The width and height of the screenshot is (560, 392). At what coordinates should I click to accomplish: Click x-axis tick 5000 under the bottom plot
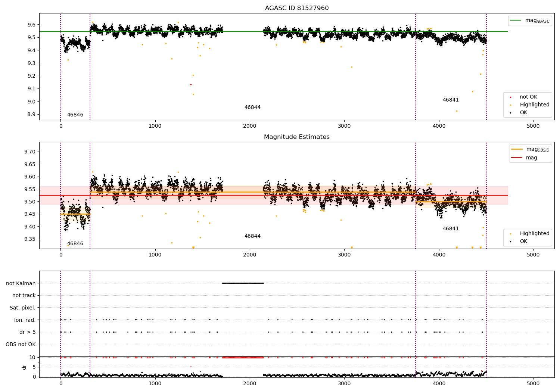(533, 383)
